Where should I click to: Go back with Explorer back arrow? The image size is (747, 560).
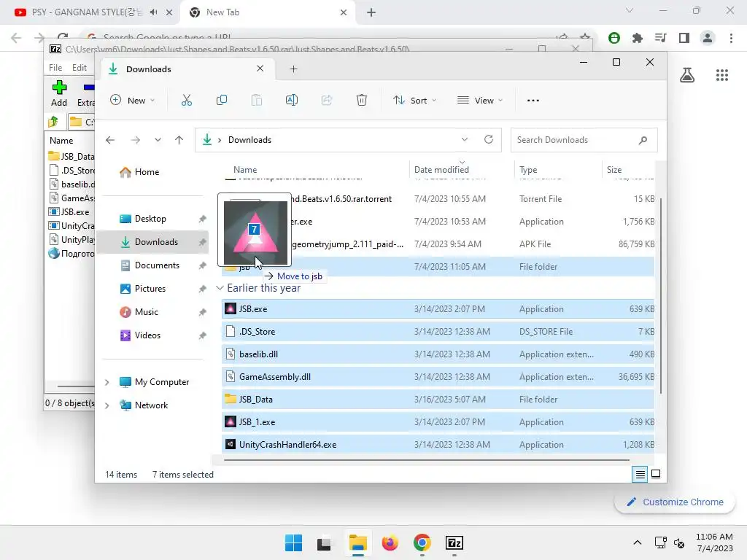[110, 140]
